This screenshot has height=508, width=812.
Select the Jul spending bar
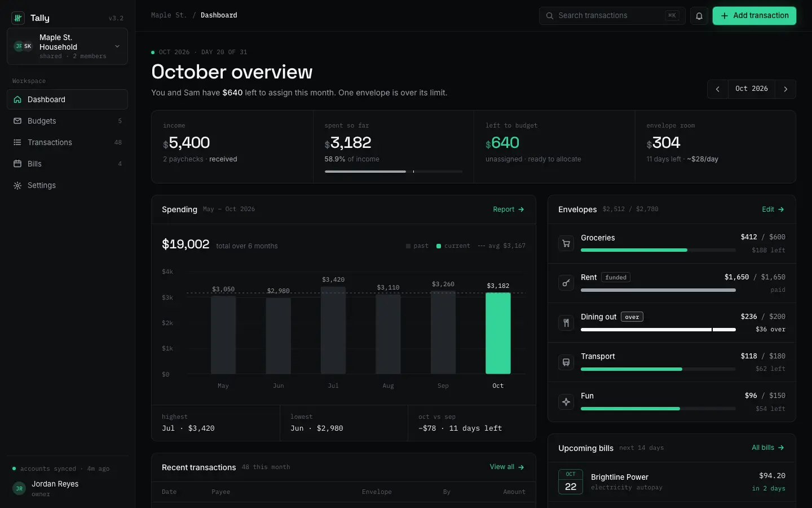333,330
